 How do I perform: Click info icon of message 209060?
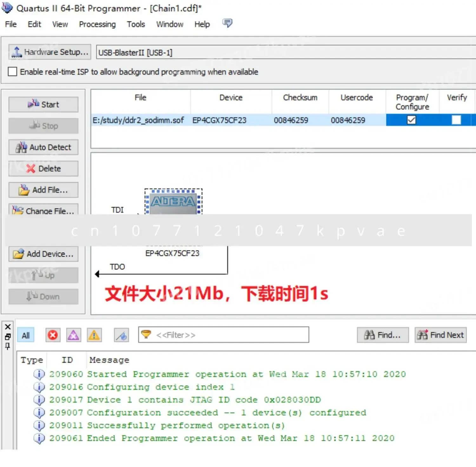tap(39, 374)
